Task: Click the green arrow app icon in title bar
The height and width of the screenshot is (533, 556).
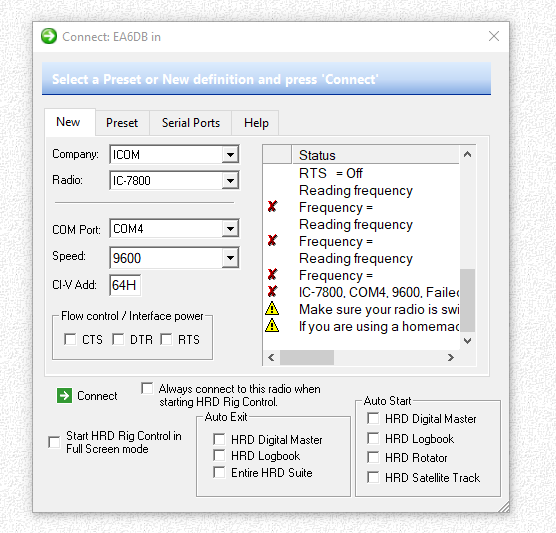Action: click(49, 36)
